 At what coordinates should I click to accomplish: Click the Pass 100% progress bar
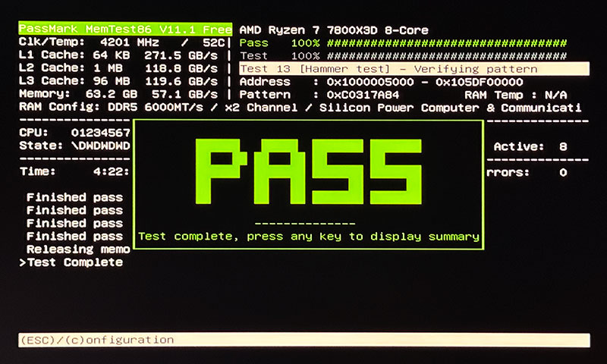[x=403, y=43]
